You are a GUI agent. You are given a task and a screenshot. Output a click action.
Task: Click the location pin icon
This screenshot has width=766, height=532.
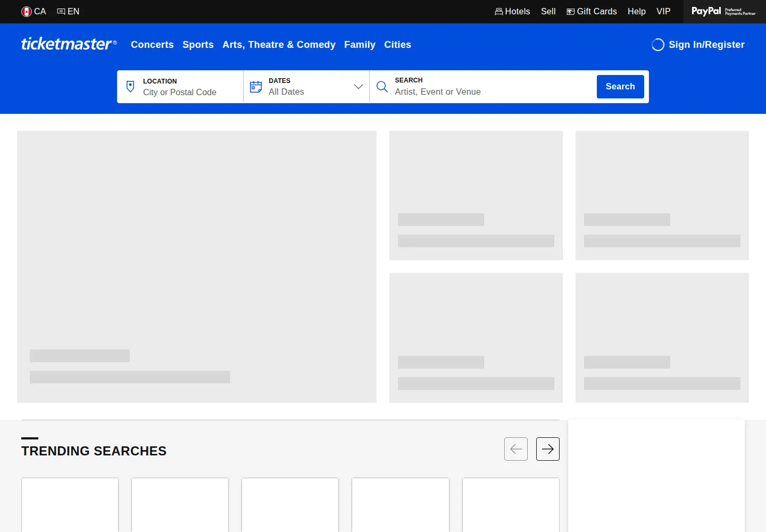click(x=130, y=86)
